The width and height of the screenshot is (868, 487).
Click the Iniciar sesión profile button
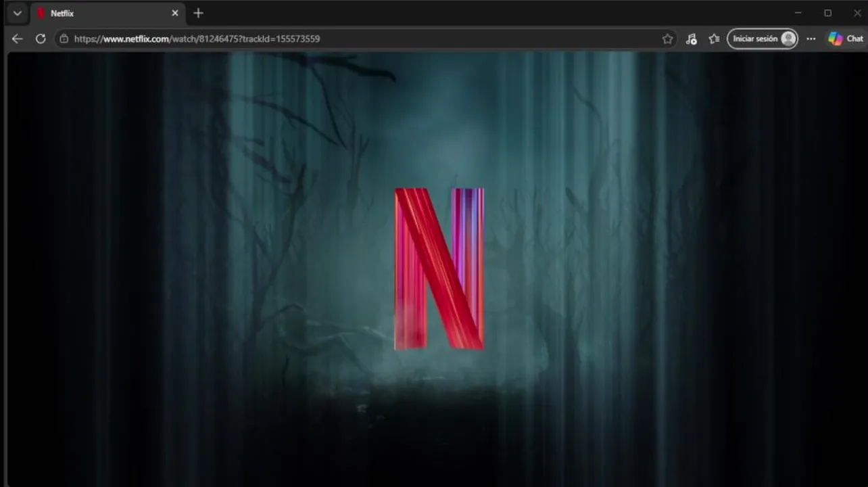pyautogui.click(x=763, y=39)
